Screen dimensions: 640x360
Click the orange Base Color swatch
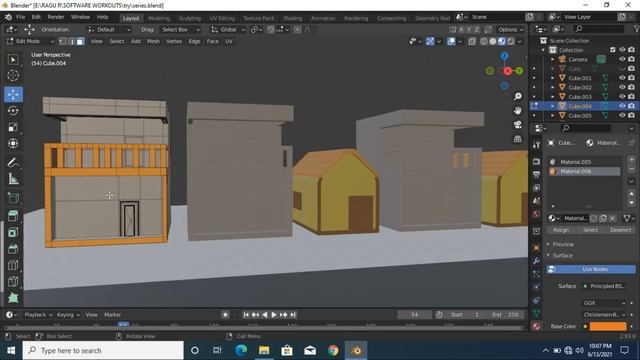tap(607, 326)
